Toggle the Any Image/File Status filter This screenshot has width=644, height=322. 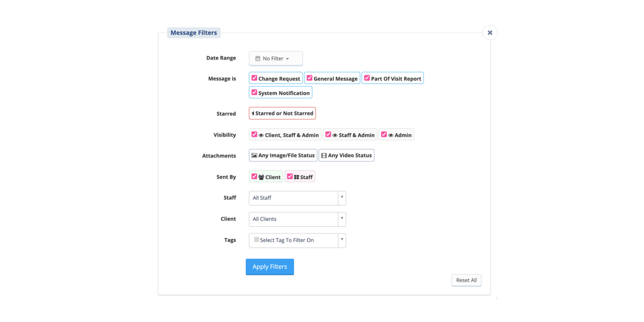click(x=283, y=155)
